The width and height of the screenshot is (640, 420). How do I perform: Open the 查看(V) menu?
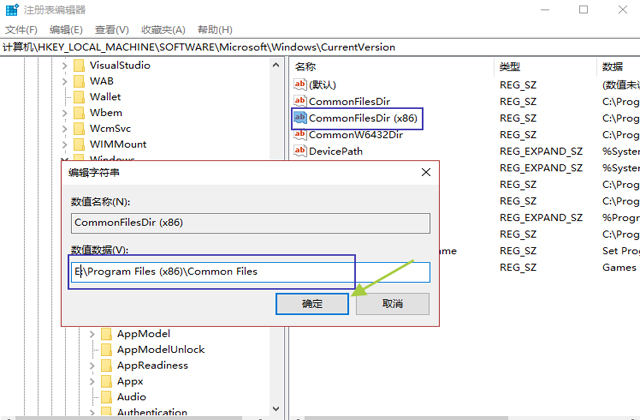tap(111, 30)
